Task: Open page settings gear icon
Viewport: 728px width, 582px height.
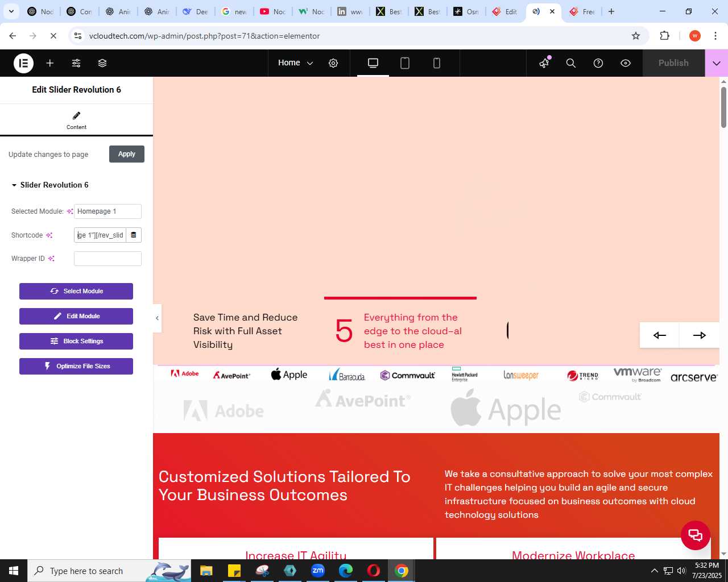Action: click(333, 63)
